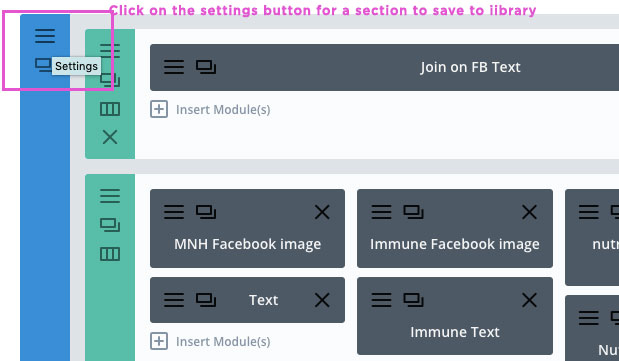Screen dimensions: 619x361
Task: Insert Module(s) below the Text module
Action: point(210,341)
